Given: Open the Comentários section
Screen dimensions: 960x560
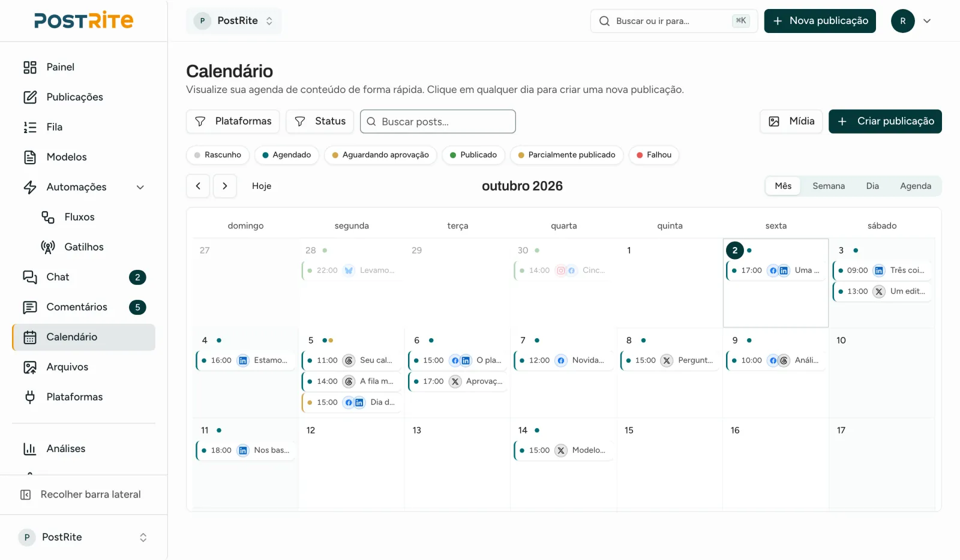Looking at the screenshot, I should tap(83, 307).
